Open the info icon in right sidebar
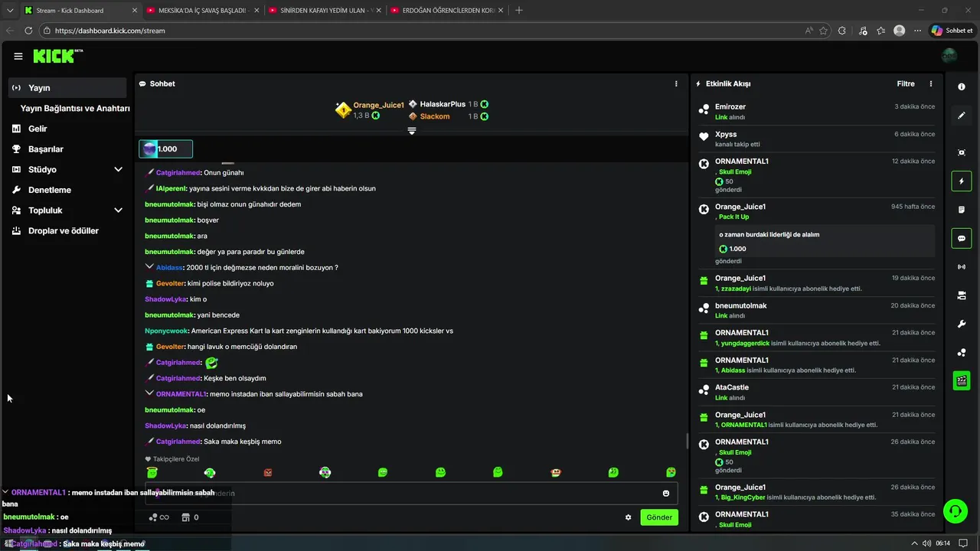Image resolution: width=980 pixels, height=551 pixels. point(962,87)
